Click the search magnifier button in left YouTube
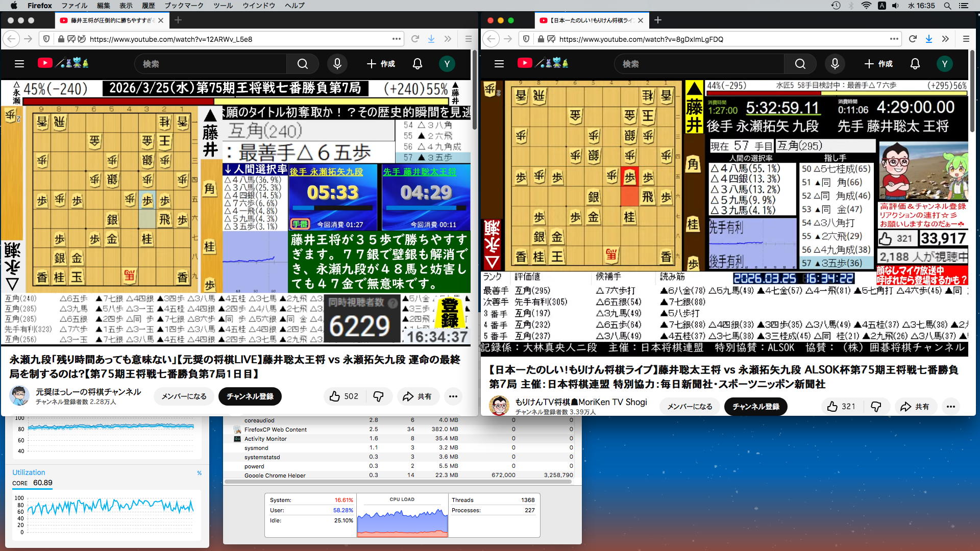Image resolution: width=980 pixels, height=551 pixels. point(303,64)
